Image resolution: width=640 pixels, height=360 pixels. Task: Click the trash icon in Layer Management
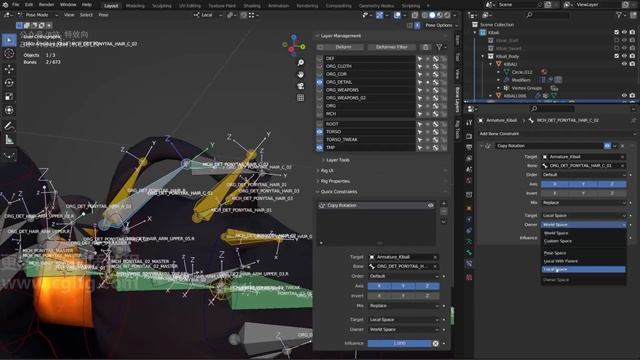click(x=426, y=47)
